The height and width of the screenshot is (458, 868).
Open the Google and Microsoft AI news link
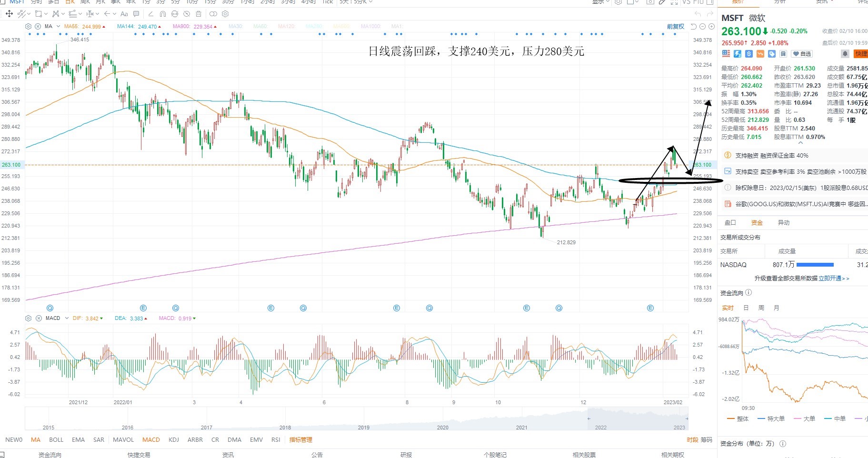click(x=801, y=204)
